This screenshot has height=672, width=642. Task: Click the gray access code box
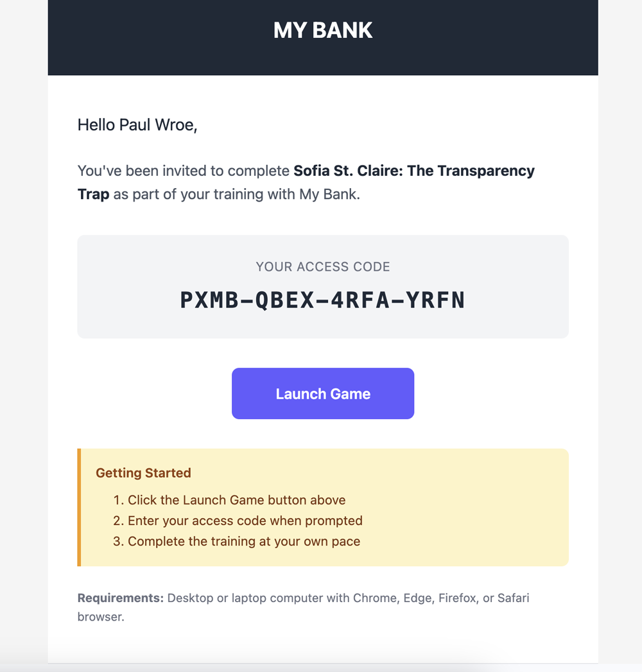322,286
